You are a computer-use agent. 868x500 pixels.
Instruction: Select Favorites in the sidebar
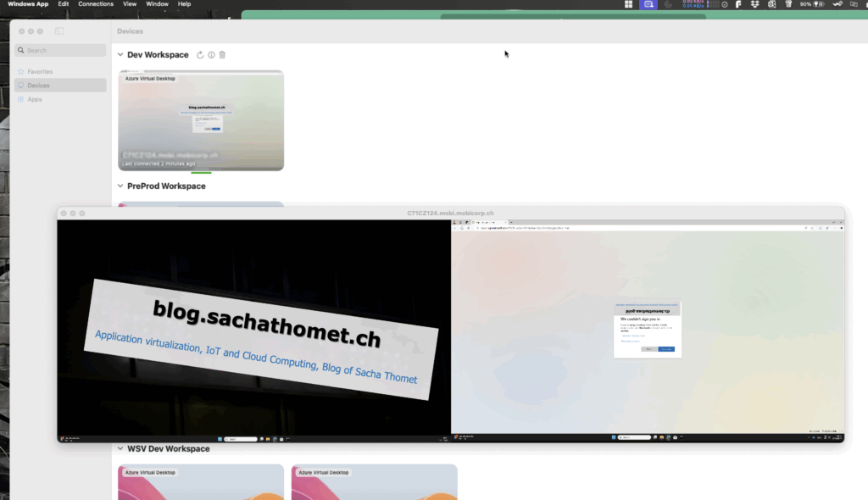39,72
